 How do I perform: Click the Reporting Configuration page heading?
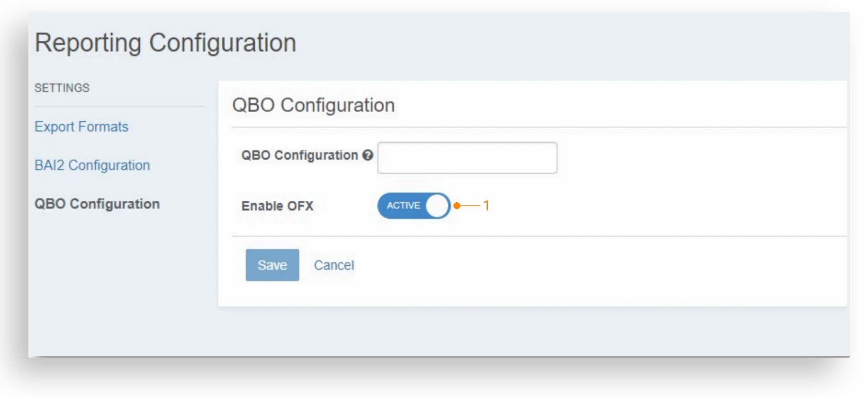pyautogui.click(x=165, y=43)
